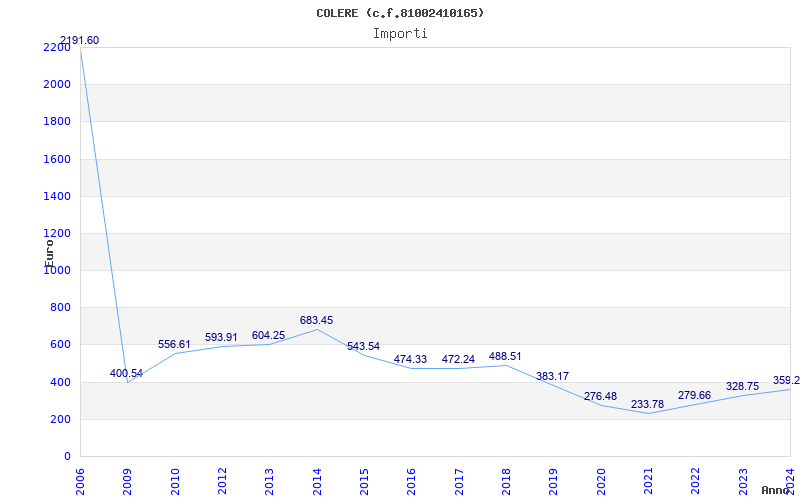Click the 400.54 data label
800x500 pixels.
coord(126,373)
